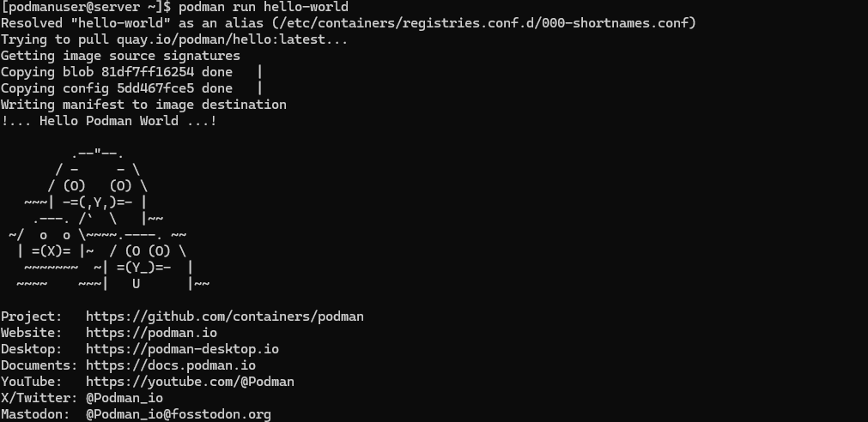Click the 'Documents:' label
The width and height of the screenshot is (868, 422).
39,365
